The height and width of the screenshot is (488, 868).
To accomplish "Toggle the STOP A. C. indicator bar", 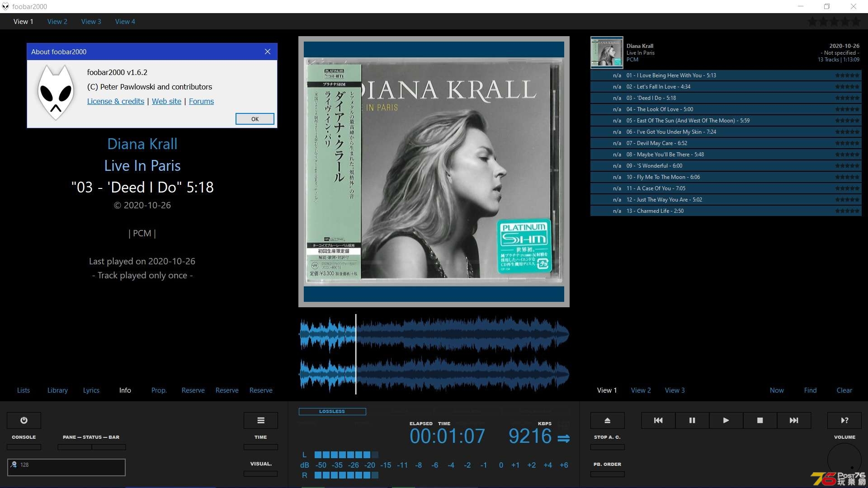I will (608, 447).
